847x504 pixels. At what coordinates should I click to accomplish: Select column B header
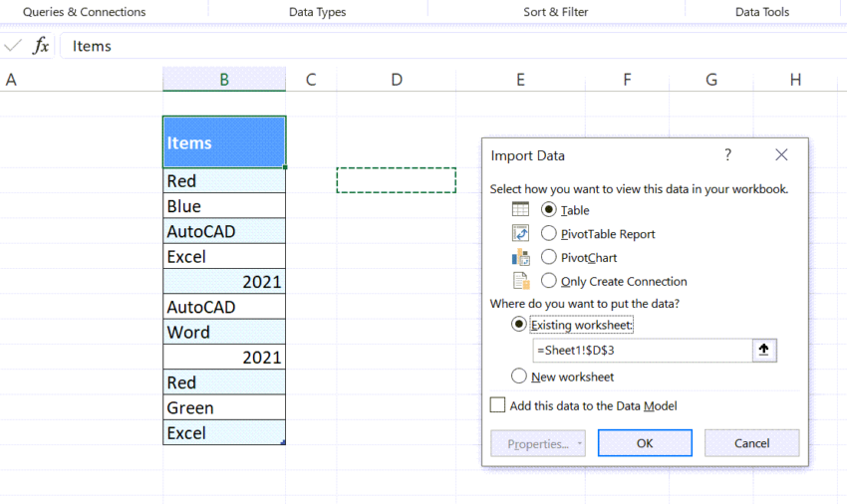click(x=224, y=80)
